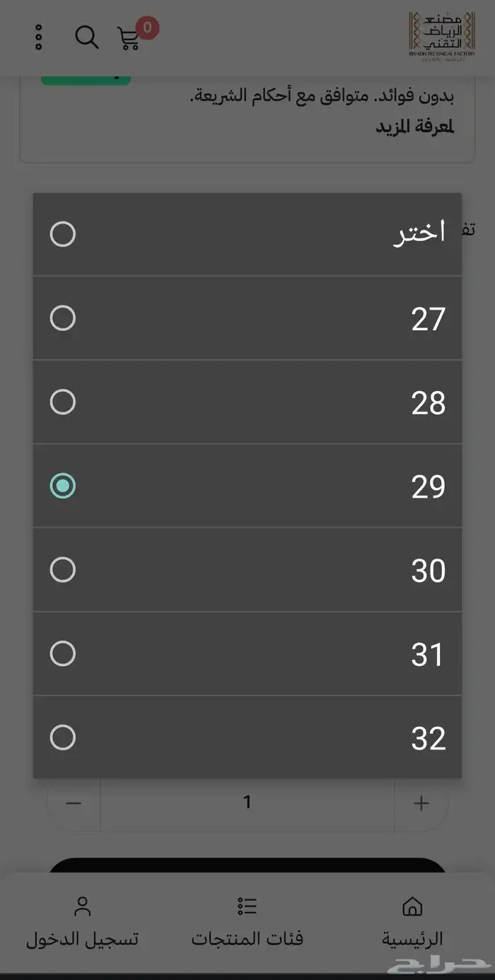Image resolution: width=495 pixels, height=980 pixels.
Task: Tap the login person icon
Action: pyautogui.click(x=83, y=906)
